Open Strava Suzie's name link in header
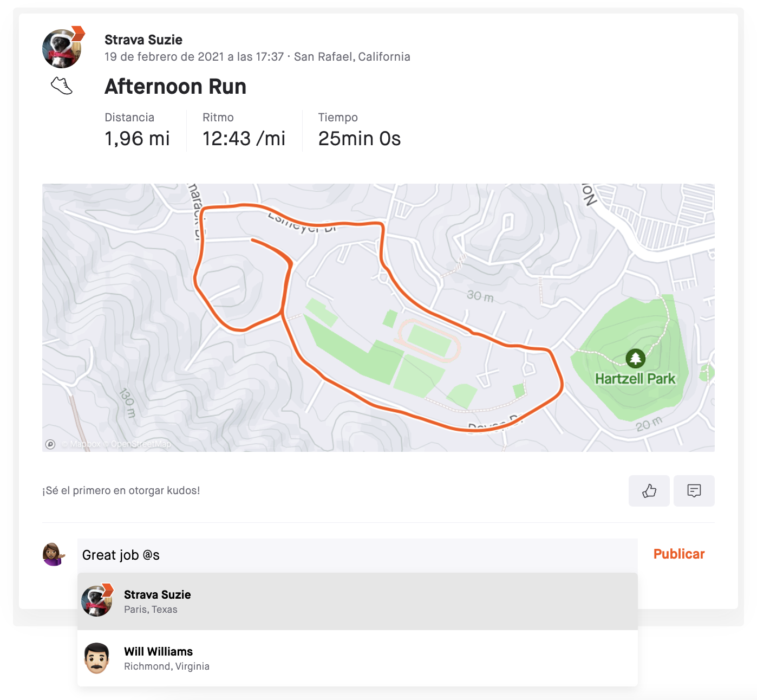Viewport: 757px width, 700px height. point(143,40)
